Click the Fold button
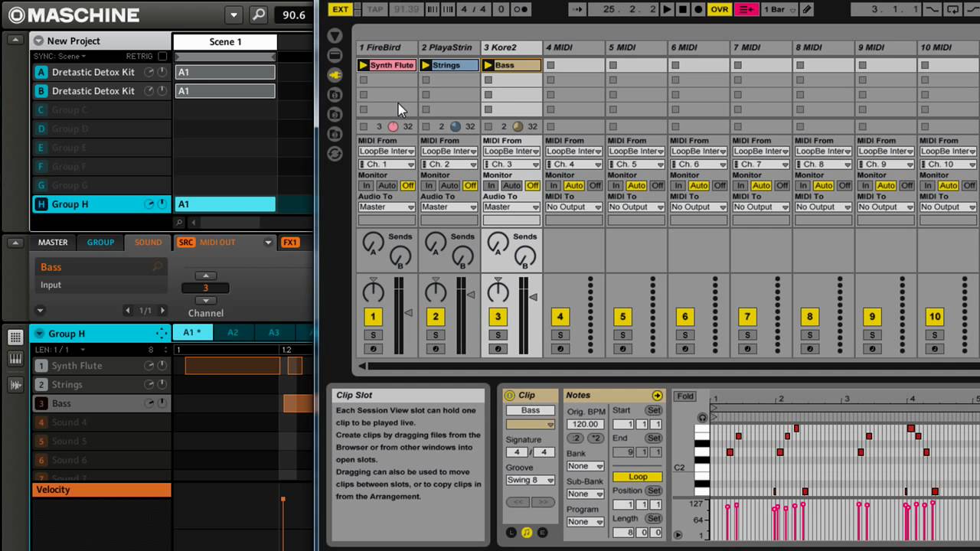Image resolution: width=980 pixels, height=551 pixels. (684, 396)
